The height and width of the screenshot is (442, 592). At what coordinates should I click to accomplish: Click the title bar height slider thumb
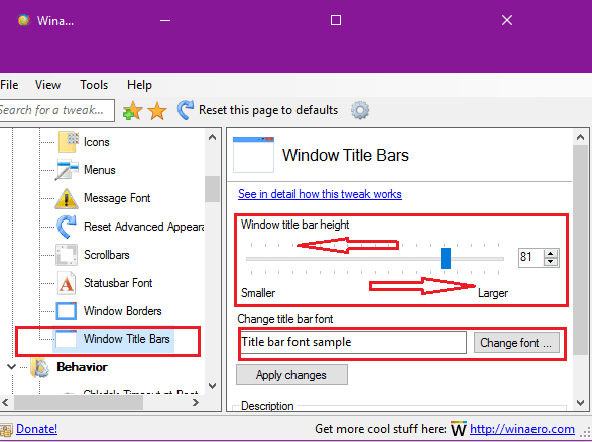tap(446, 259)
